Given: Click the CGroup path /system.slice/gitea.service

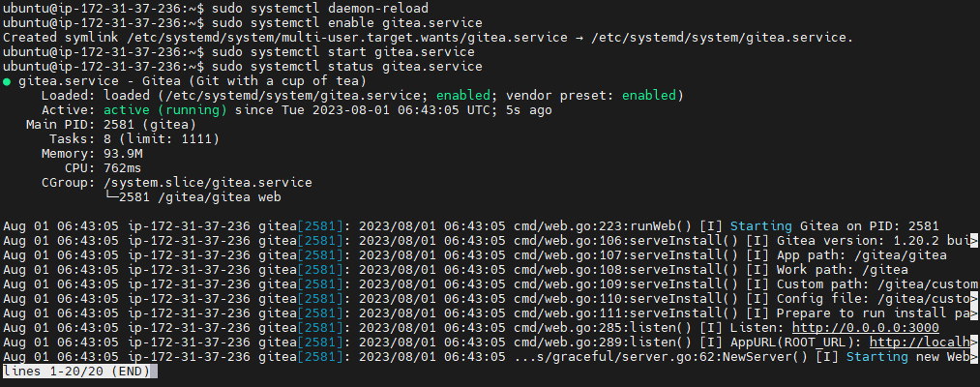Looking at the screenshot, I should click(x=207, y=183).
